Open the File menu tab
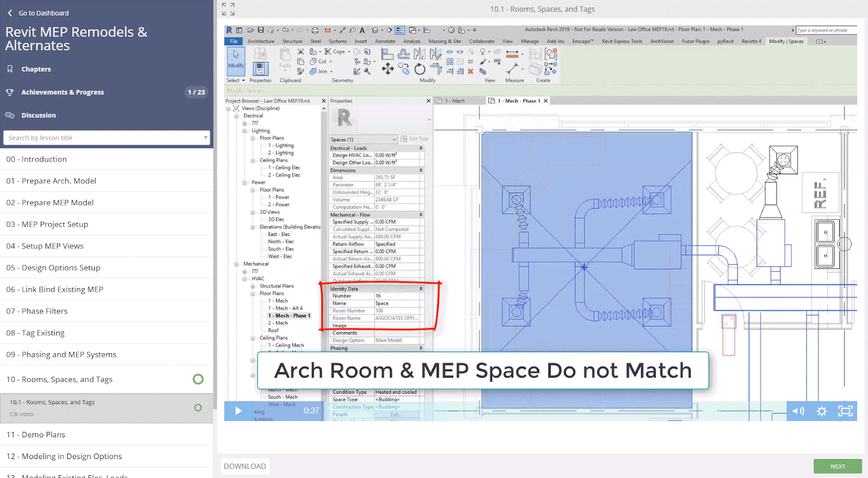The width and height of the screenshot is (868, 478). click(x=233, y=41)
